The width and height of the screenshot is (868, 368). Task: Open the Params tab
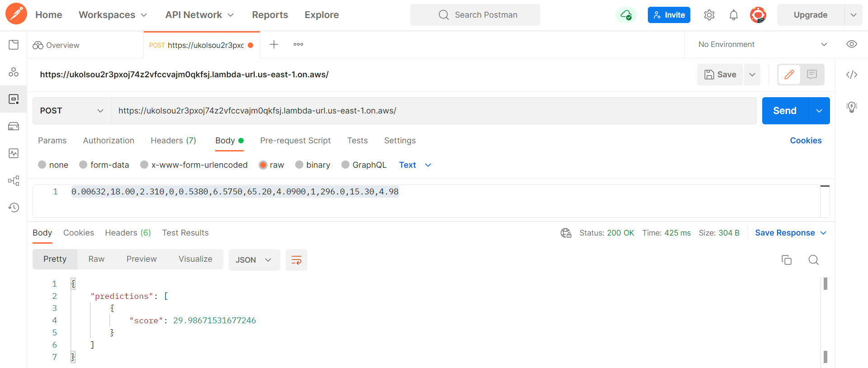click(x=52, y=141)
